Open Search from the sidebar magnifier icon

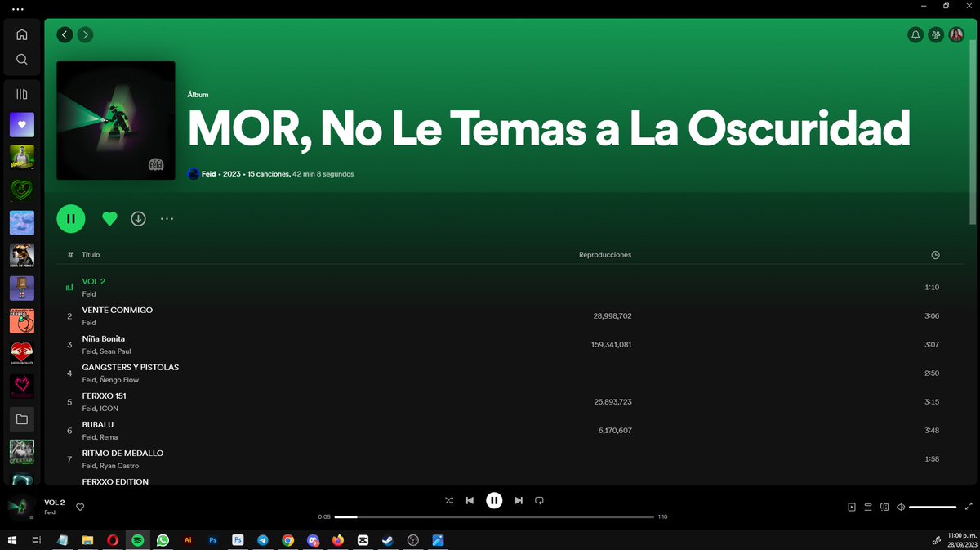[22, 60]
